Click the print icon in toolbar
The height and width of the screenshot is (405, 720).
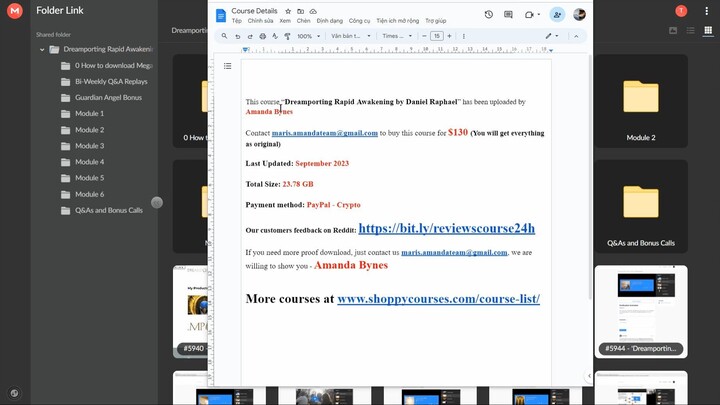[263, 36]
